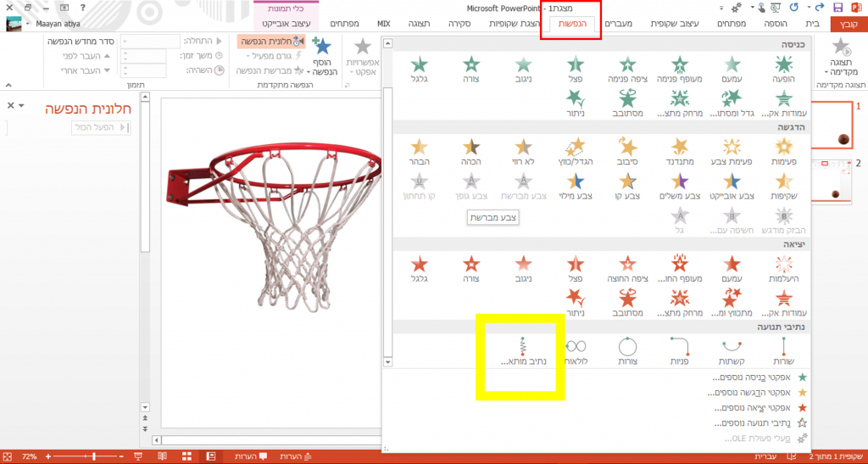Select the היעלמות exit animation
Image resolution: width=868 pixels, height=464 pixels.
[783, 269]
